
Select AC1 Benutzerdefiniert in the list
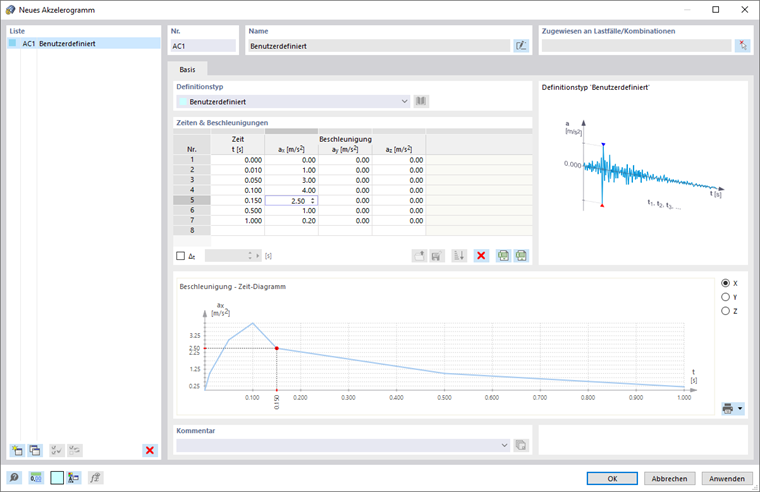click(x=84, y=43)
